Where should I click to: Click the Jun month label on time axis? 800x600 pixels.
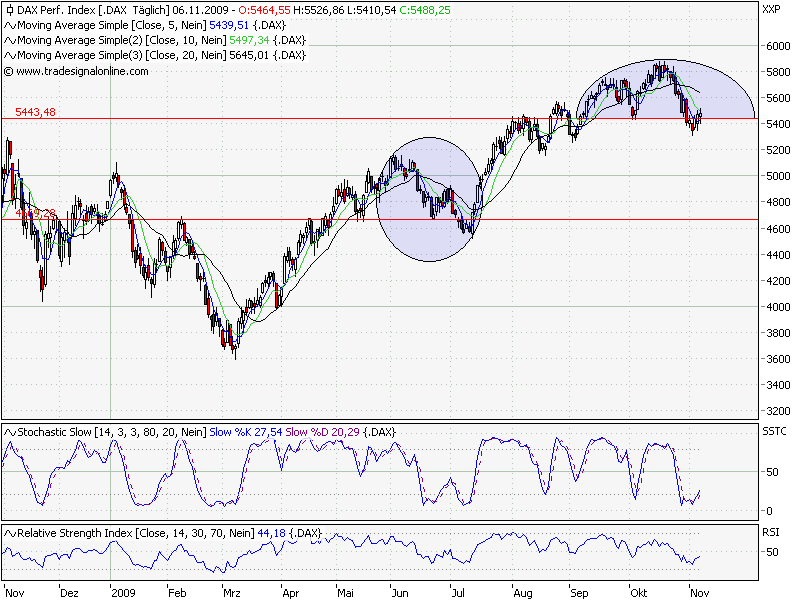pos(400,593)
